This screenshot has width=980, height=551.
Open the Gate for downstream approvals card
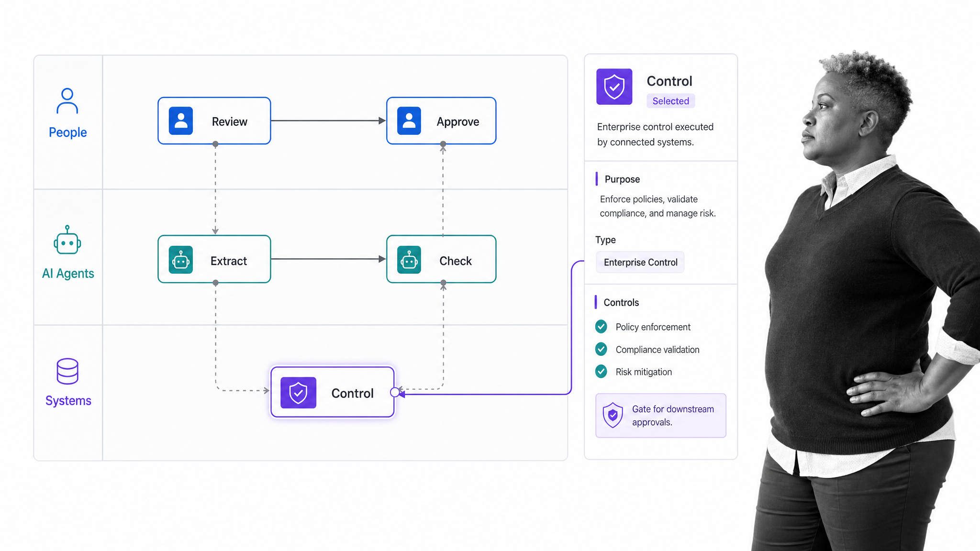(661, 416)
